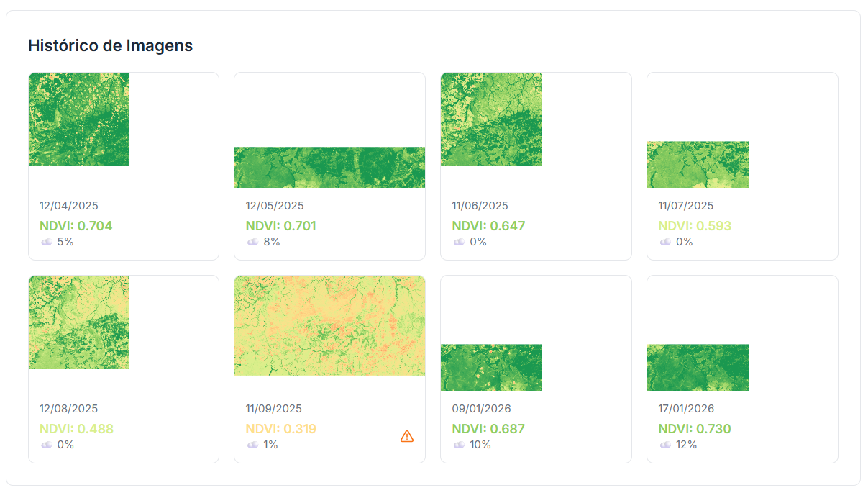Click the cloud icon on 09/01/2026 card
Screen dimensions: 868x493
pos(459,445)
